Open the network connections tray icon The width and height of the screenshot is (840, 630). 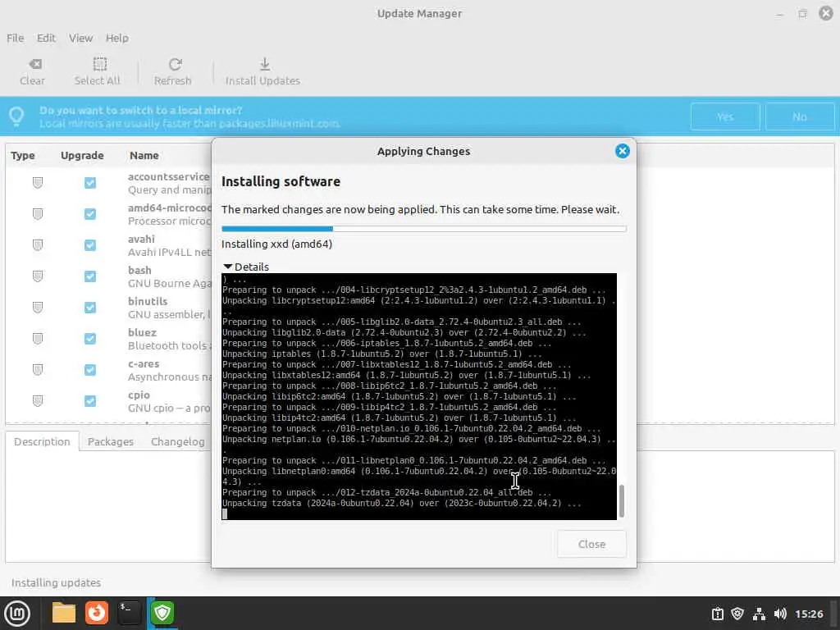(x=759, y=614)
